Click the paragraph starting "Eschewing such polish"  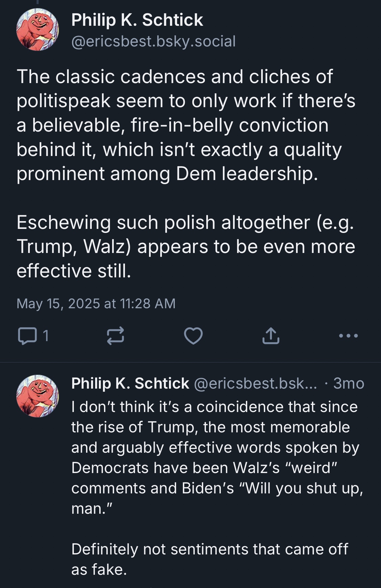[x=186, y=247]
